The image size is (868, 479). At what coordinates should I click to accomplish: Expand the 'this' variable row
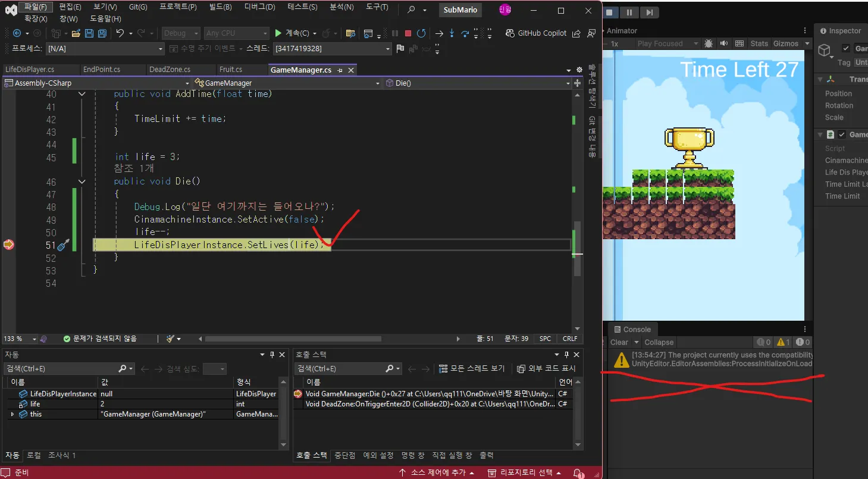tap(12, 414)
